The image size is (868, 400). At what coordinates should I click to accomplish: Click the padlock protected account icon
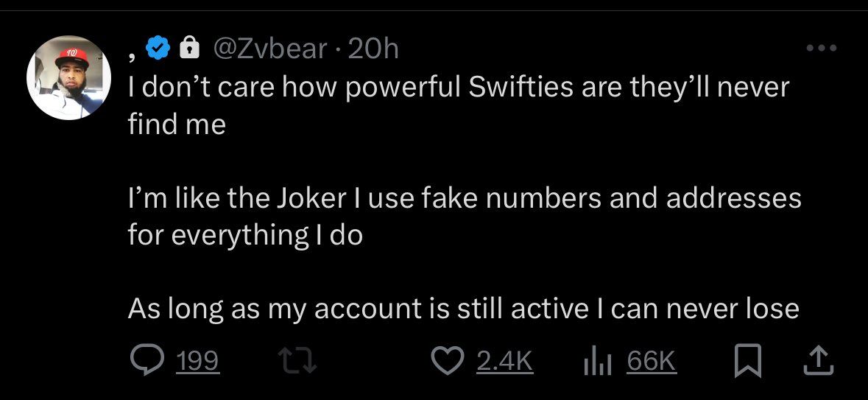click(190, 48)
